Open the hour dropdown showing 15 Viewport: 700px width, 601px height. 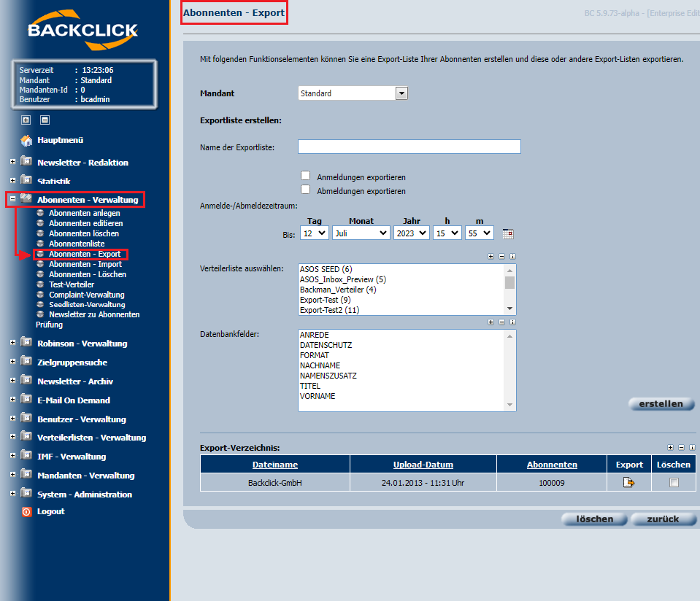447,233
